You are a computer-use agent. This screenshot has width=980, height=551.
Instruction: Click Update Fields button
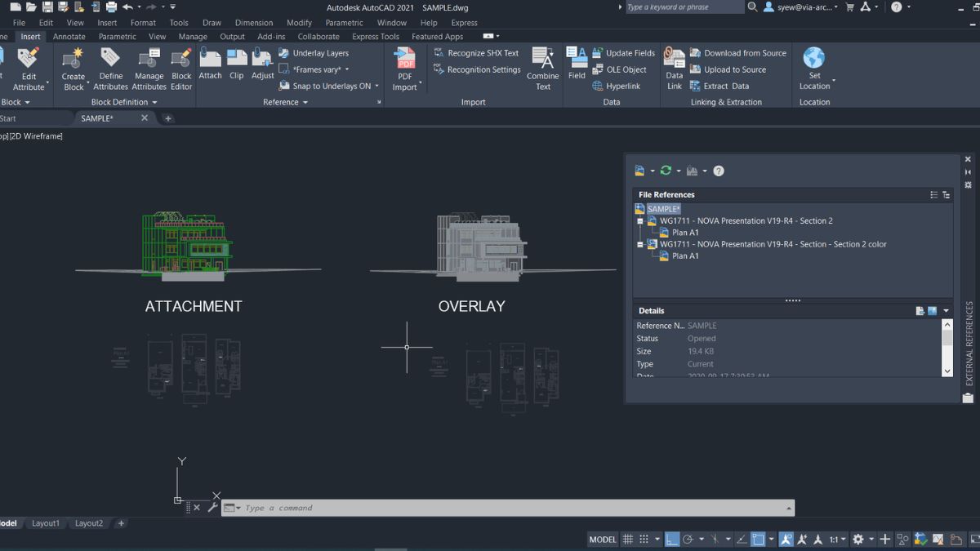click(624, 53)
